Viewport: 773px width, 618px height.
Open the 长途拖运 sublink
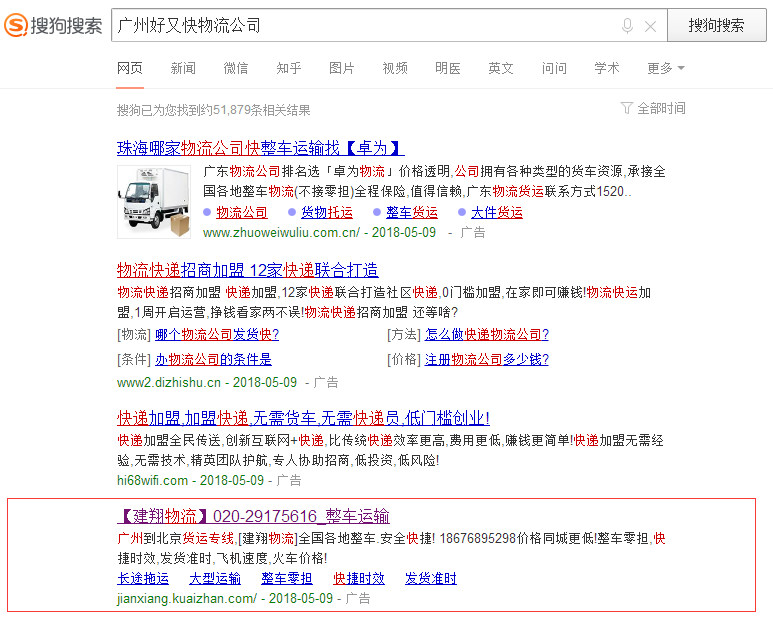pyautogui.click(x=143, y=578)
